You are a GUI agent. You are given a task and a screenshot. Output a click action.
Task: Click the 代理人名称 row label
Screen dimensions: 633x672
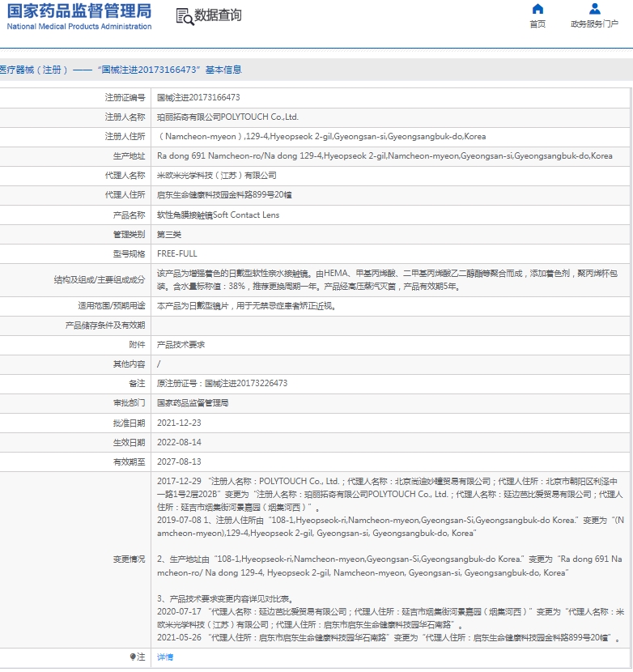[x=125, y=176]
